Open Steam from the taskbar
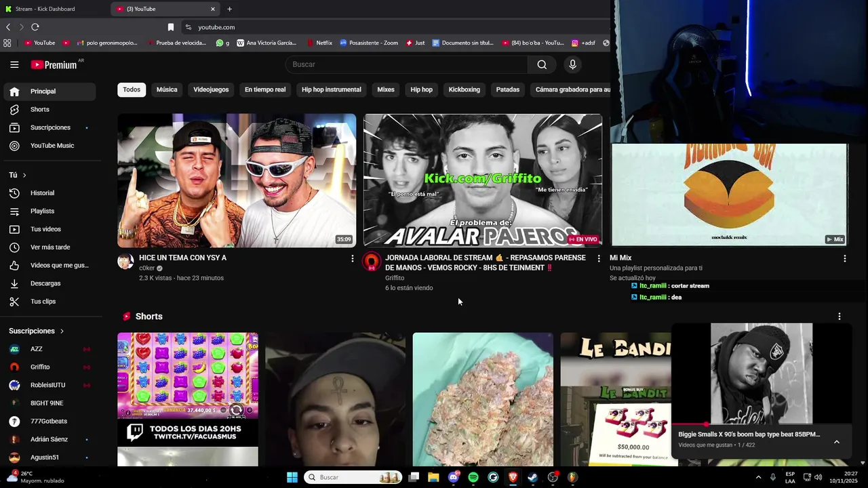The height and width of the screenshot is (488, 868). point(533,477)
